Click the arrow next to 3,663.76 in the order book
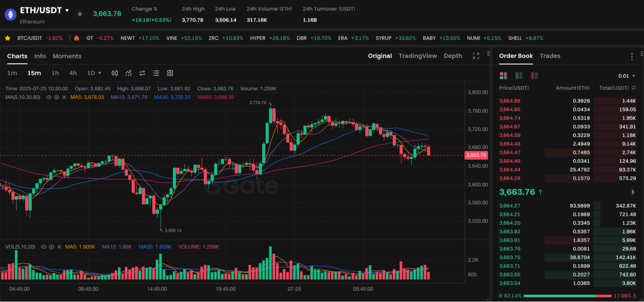Screen dimensions: 644x302 pyautogui.click(x=633, y=192)
